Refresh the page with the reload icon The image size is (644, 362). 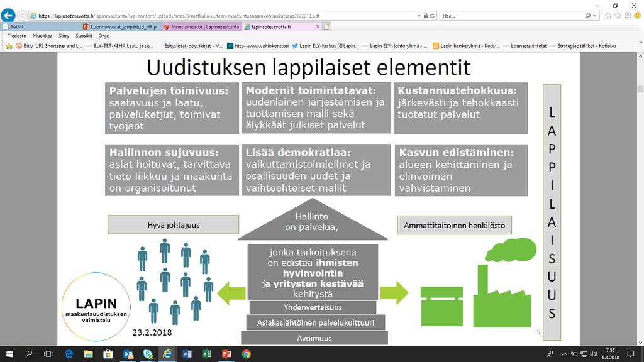432,16
